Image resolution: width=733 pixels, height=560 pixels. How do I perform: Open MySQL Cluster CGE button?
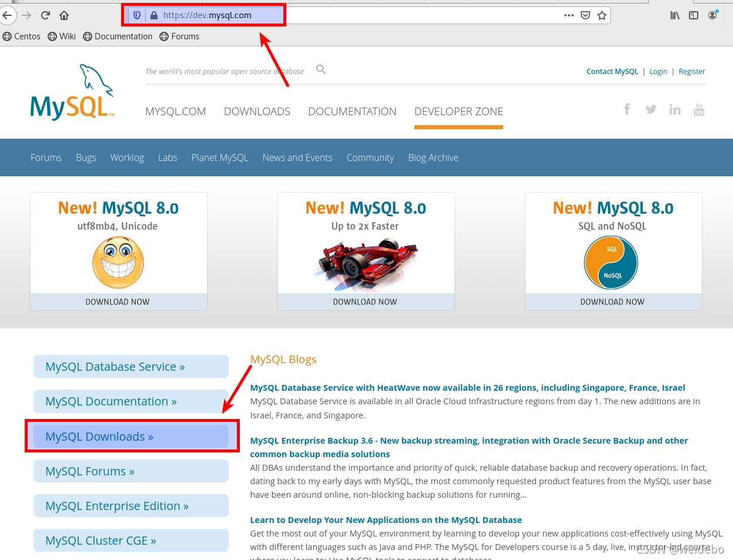click(x=131, y=541)
